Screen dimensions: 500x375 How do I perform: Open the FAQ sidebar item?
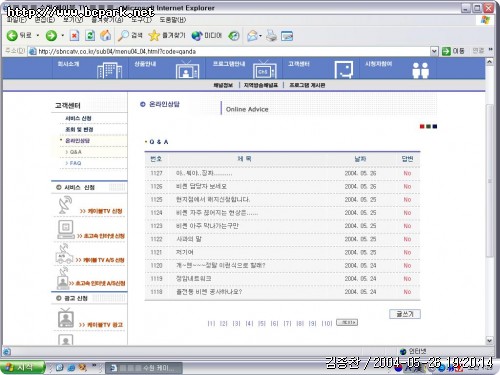[75, 163]
